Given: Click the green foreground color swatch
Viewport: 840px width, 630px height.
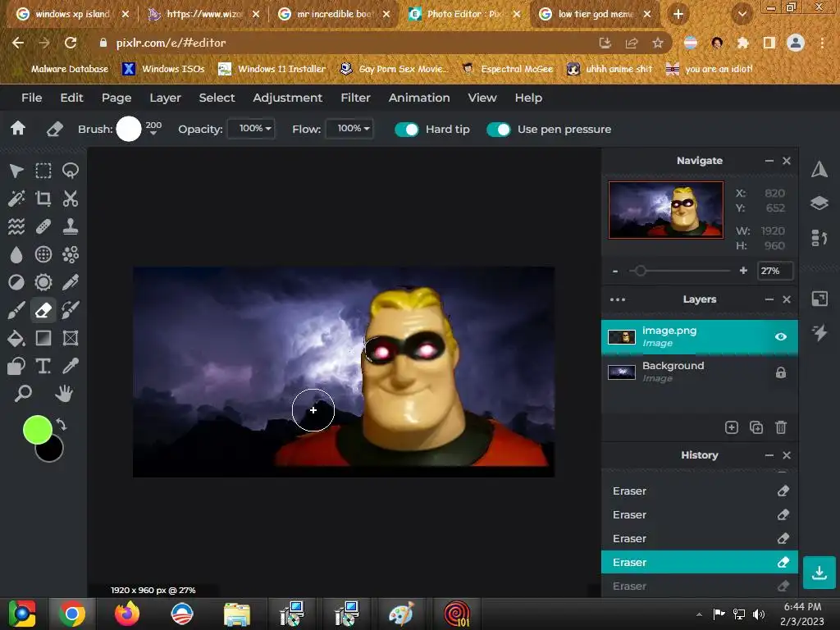Looking at the screenshot, I should click(x=37, y=430).
